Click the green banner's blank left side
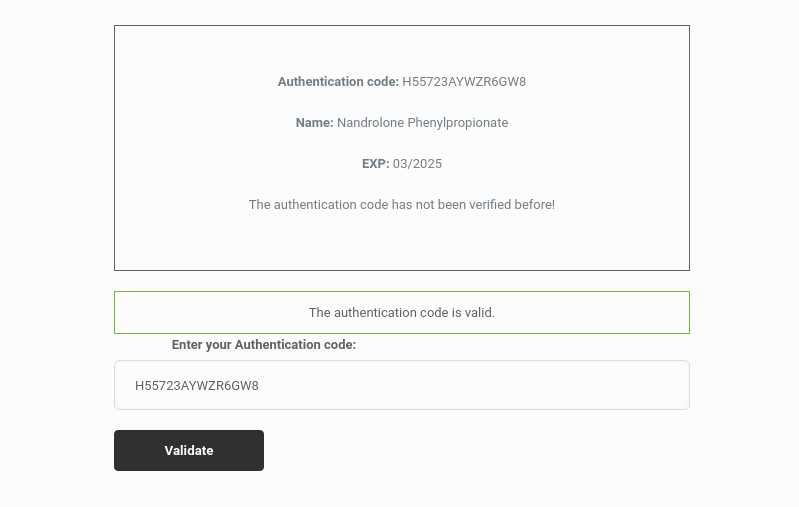Image resolution: width=799 pixels, height=507 pixels. click(204, 312)
